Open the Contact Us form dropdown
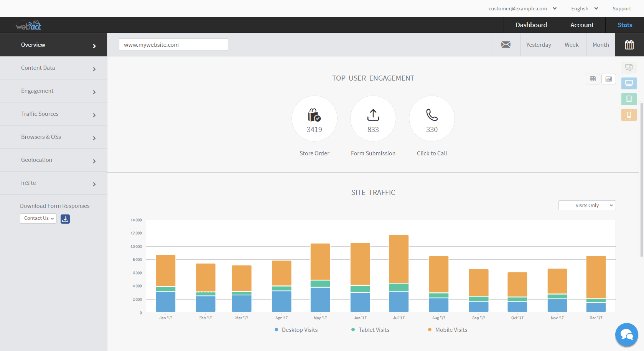 (38, 218)
